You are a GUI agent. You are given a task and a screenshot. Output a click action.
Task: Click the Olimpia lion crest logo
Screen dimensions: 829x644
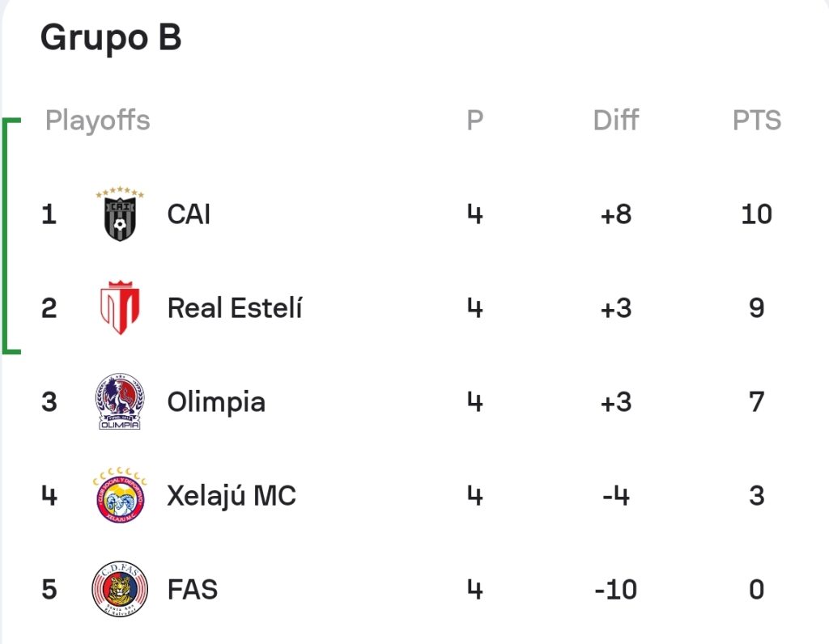[120, 401]
